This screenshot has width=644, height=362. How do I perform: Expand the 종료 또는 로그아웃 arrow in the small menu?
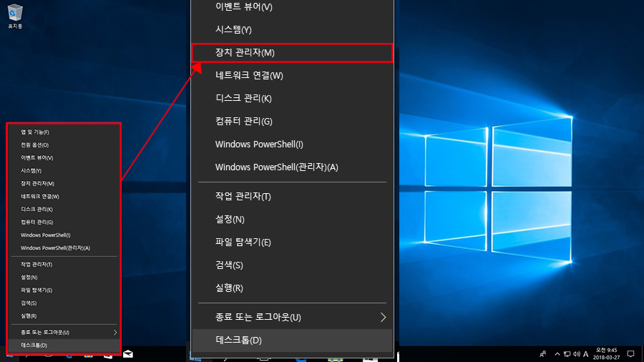(x=115, y=333)
